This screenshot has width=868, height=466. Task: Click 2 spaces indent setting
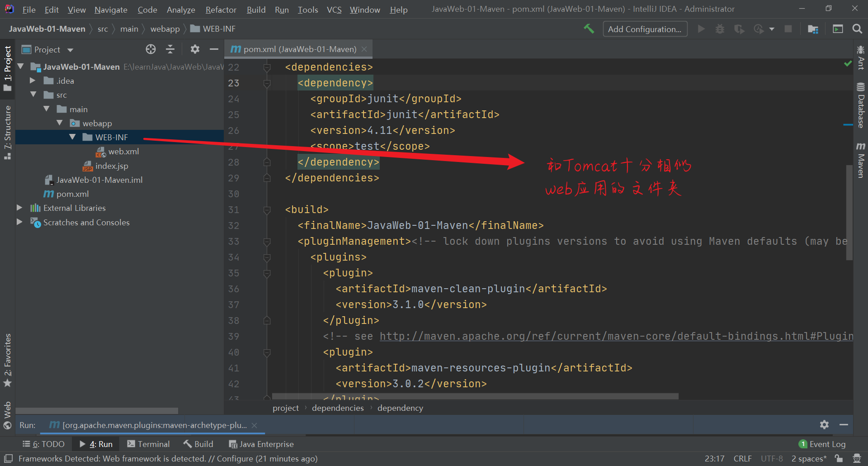pyautogui.click(x=809, y=458)
